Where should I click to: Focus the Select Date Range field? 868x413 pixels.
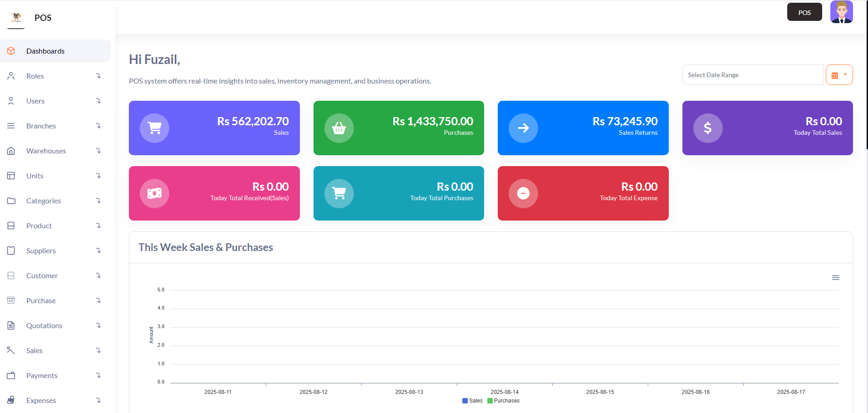point(752,75)
